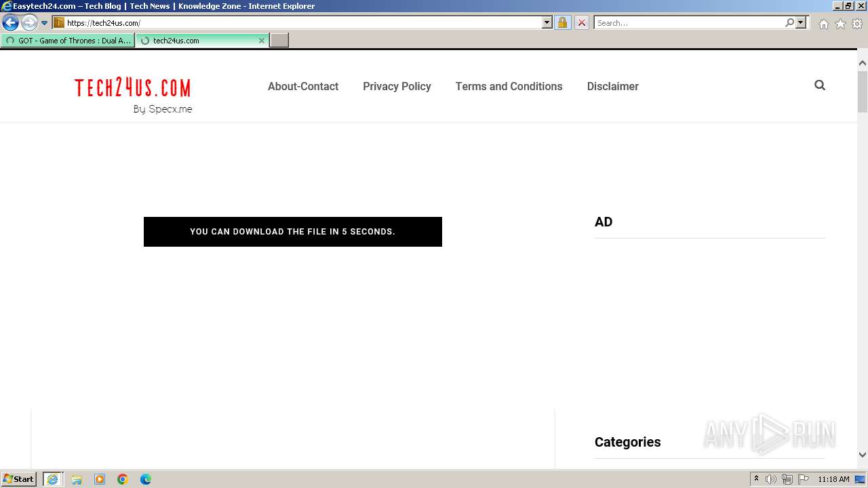The height and width of the screenshot is (488, 868).
Task: Launch Microsoft Edge from taskbar
Action: tap(146, 479)
